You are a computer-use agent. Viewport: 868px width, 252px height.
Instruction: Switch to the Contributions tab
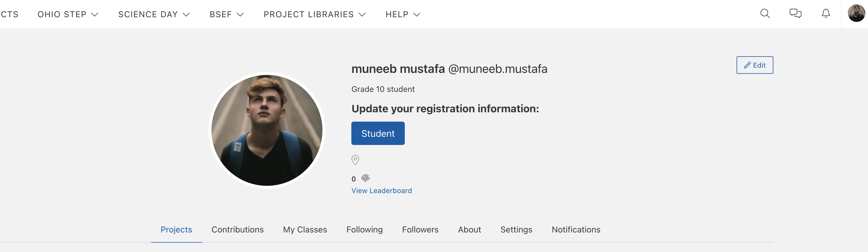point(237,230)
